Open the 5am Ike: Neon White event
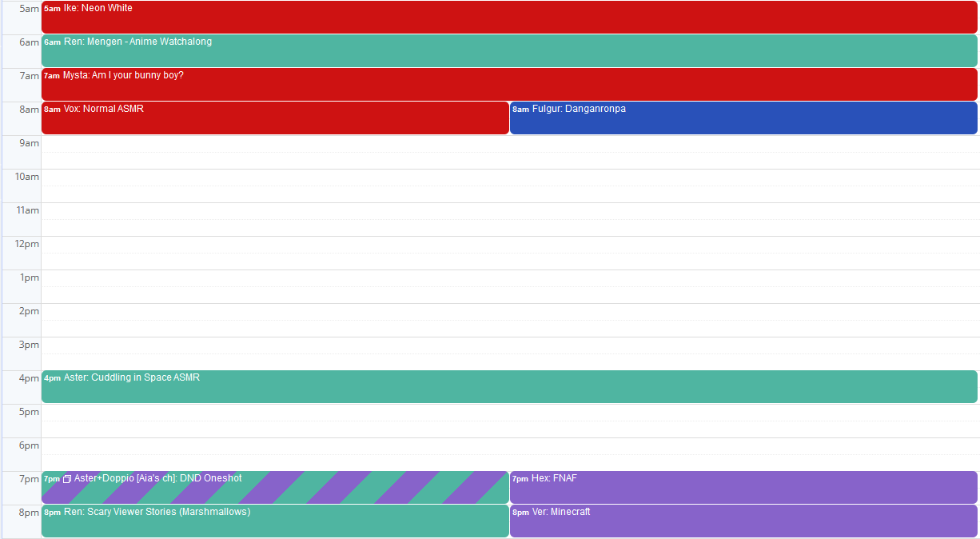980x539 pixels. [x=509, y=17]
